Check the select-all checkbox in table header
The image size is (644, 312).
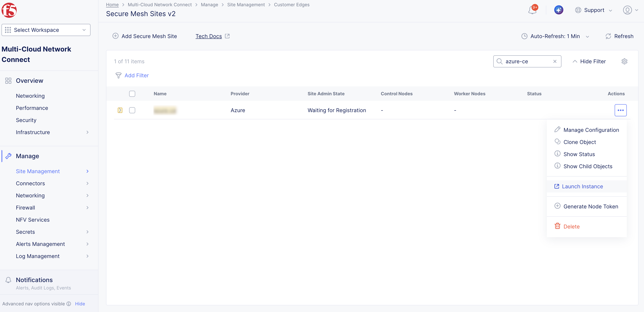[132, 94]
